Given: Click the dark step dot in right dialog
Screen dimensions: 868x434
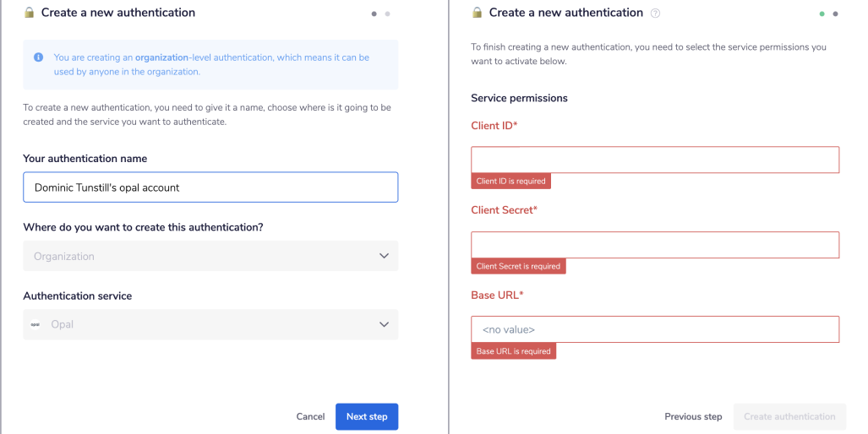Looking at the screenshot, I should click(x=835, y=14).
